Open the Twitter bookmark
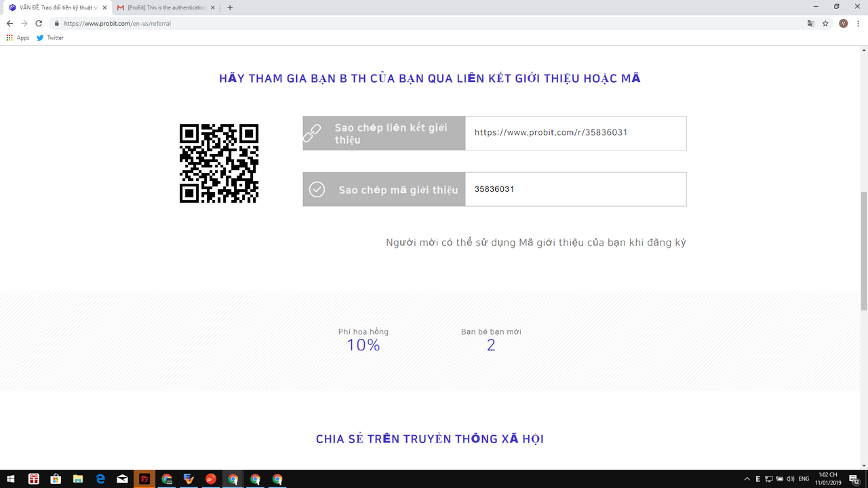 50,38
